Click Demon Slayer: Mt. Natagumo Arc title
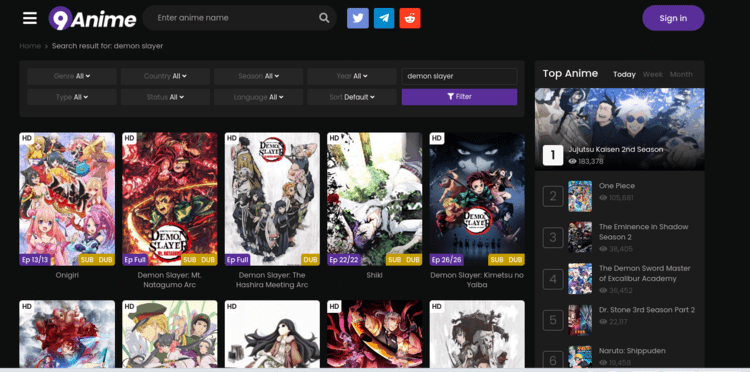Screen dimensions: 750x372 (x=170, y=280)
